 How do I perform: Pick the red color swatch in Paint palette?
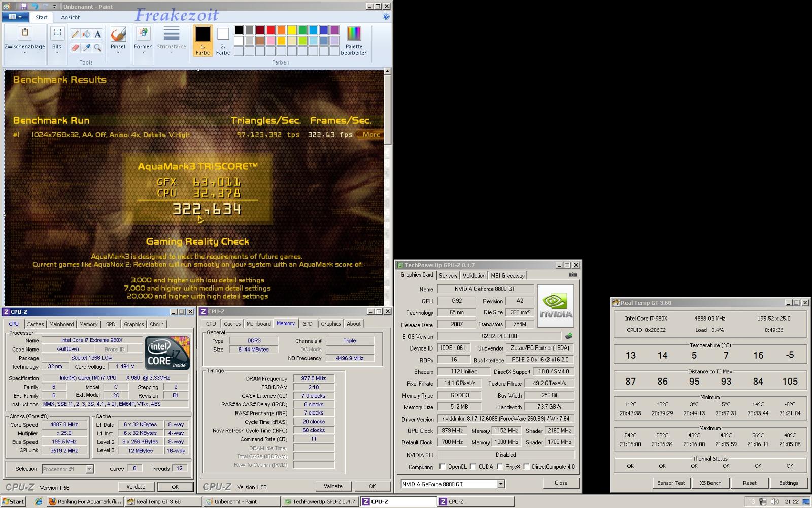coord(270,30)
